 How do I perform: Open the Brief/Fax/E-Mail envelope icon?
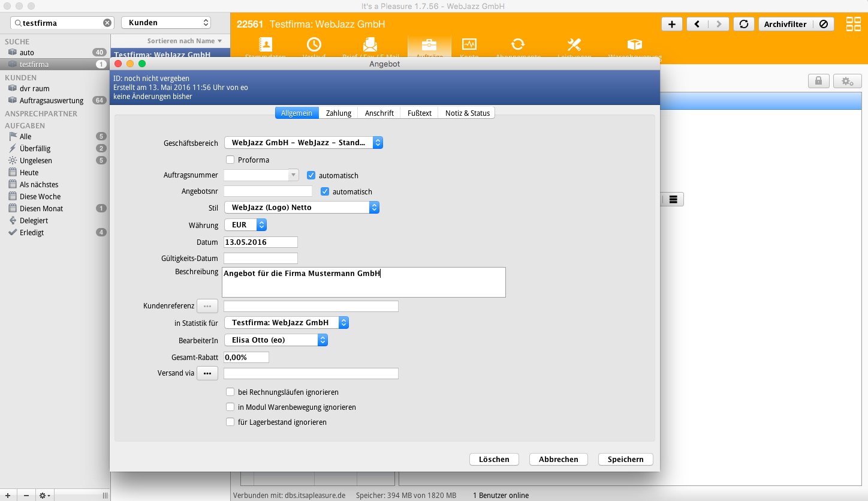[370, 44]
